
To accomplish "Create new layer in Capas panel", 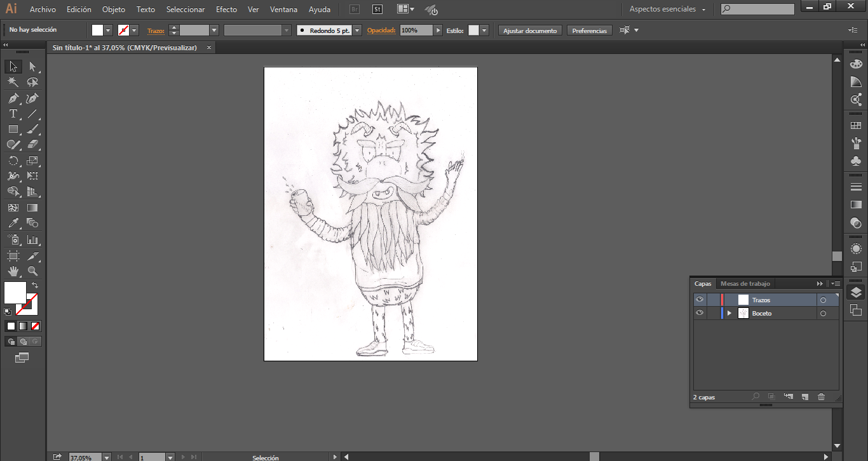I will pyautogui.click(x=804, y=397).
